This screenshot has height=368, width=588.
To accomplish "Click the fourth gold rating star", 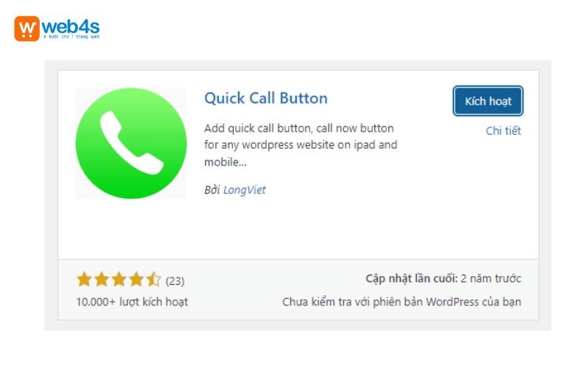I will coord(136,280).
